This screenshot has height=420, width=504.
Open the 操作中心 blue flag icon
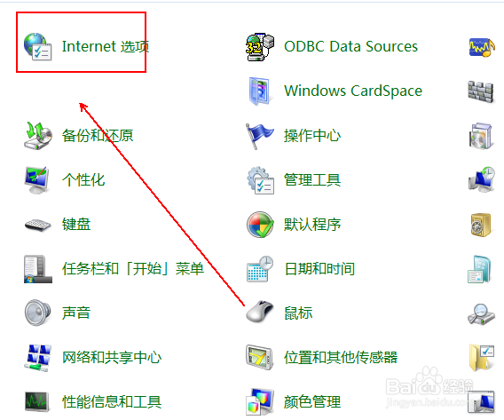tap(259, 136)
